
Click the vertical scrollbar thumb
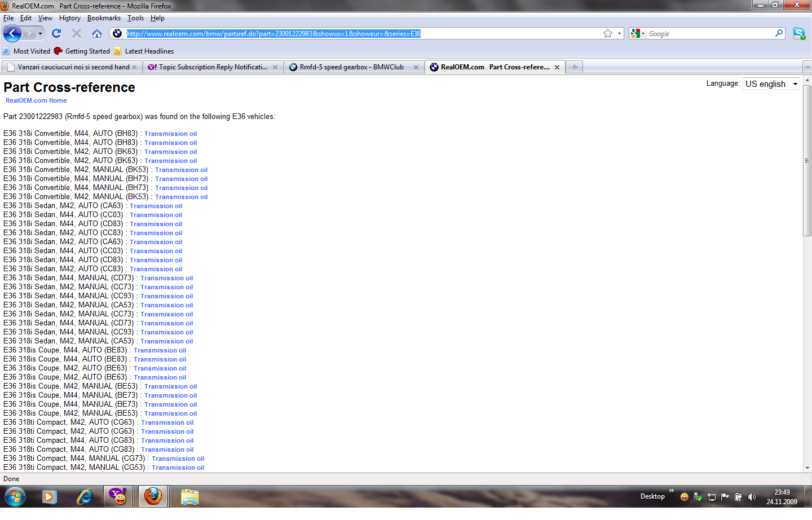(807, 161)
